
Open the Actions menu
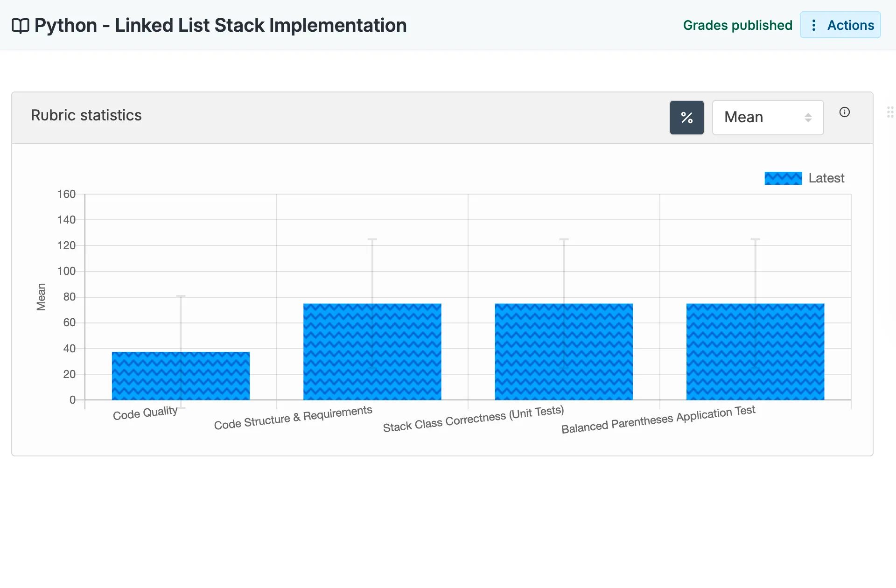[840, 25]
